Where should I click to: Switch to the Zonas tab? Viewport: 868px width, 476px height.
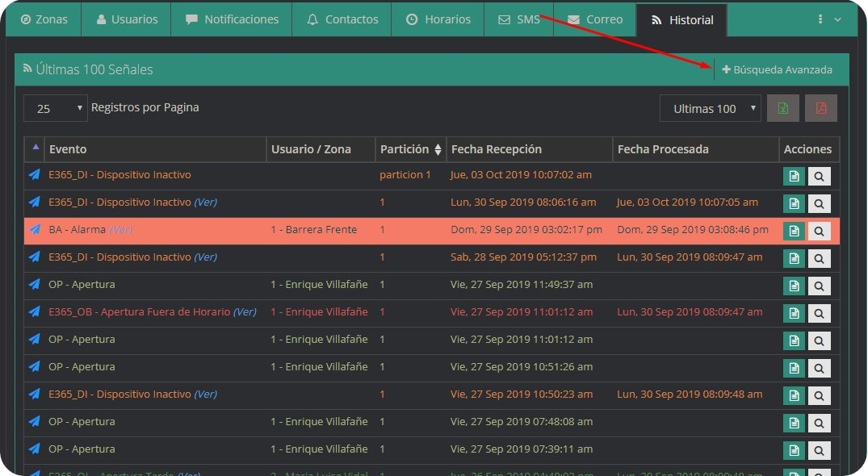[44, 19]
